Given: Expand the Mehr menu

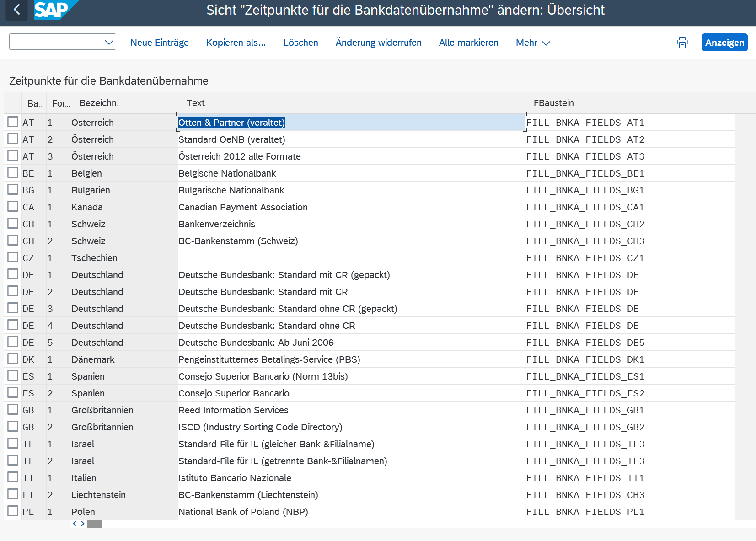Looking at the screenshot, I should click(532, 43).
